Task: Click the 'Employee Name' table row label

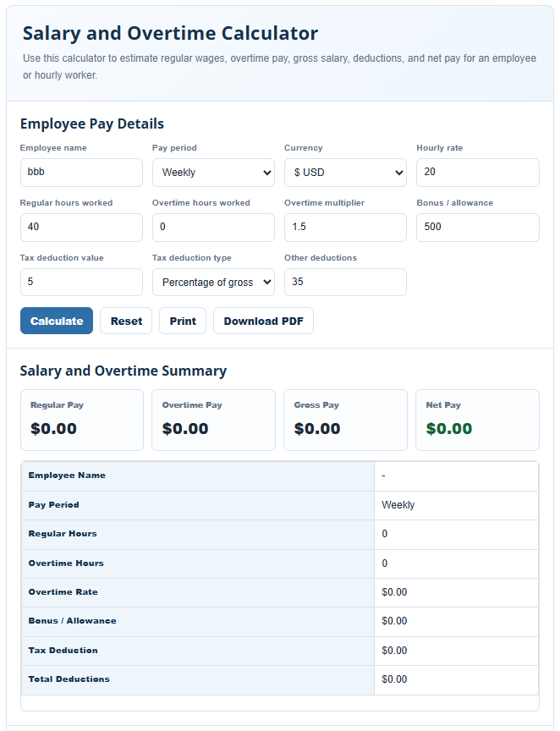Action: [x=67, y=475]
